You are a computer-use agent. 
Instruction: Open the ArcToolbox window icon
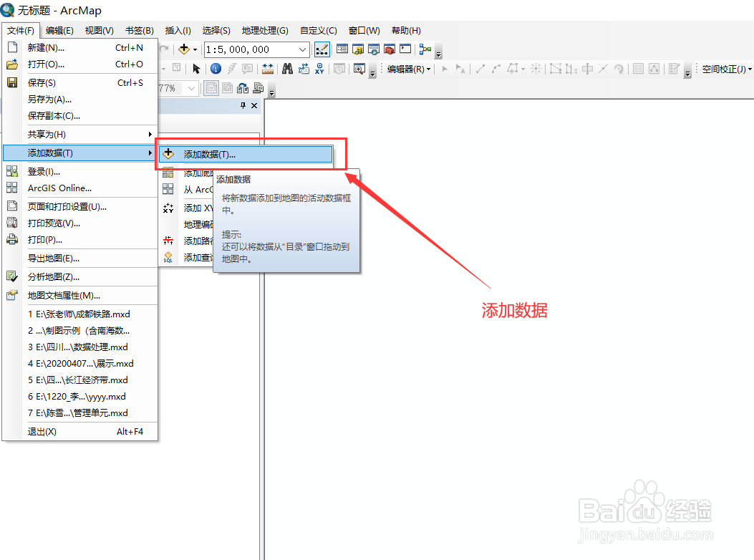[x=390, y=49]
